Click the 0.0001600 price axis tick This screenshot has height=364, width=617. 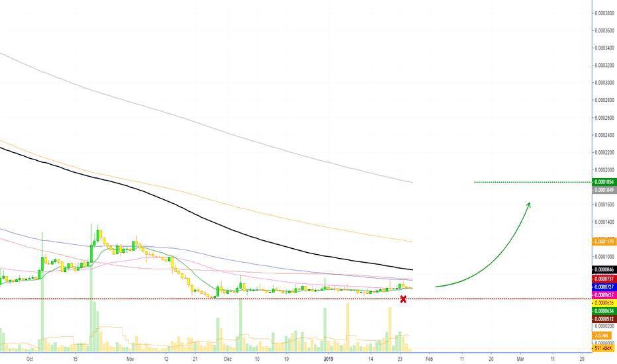coord(604,205)
